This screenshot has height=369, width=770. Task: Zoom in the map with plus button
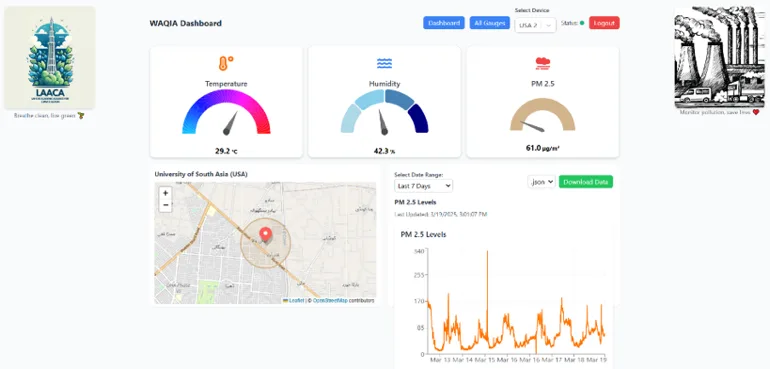165,194
